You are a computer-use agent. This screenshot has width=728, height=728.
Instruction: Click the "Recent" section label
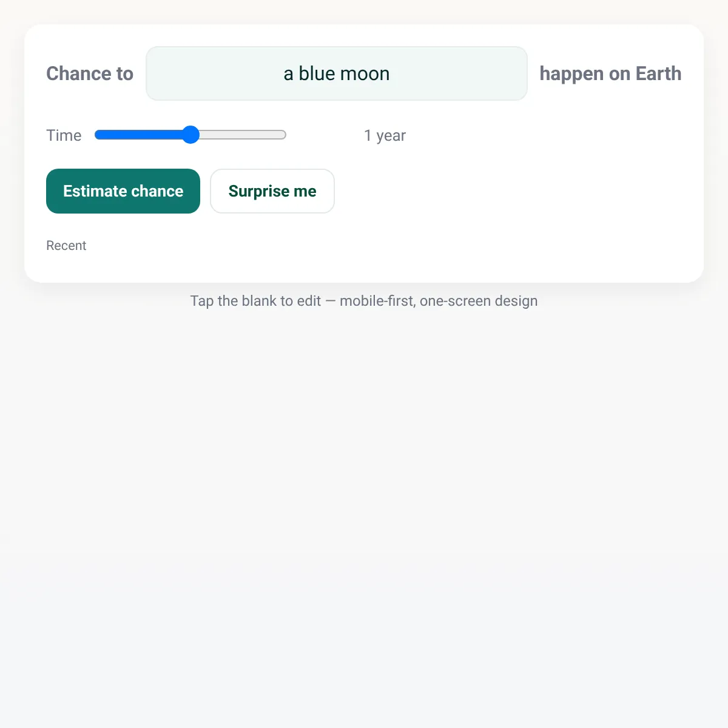coord(66,246)
